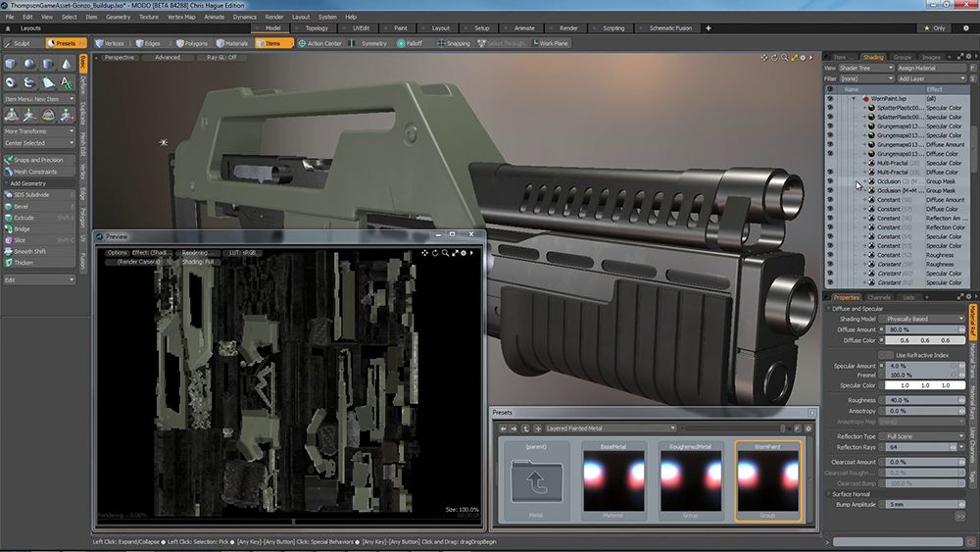This screenshot has height=552, width=980.
Task: Click Polygons selection mode button
Action: (191, 43)
